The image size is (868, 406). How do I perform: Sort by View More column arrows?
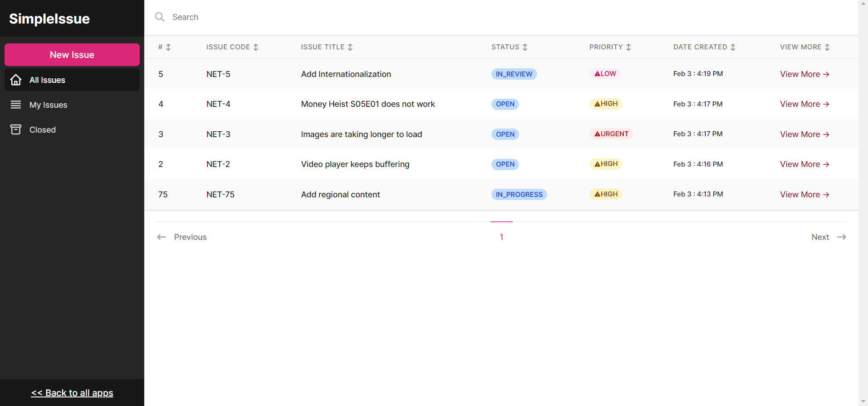coord(827,47)
